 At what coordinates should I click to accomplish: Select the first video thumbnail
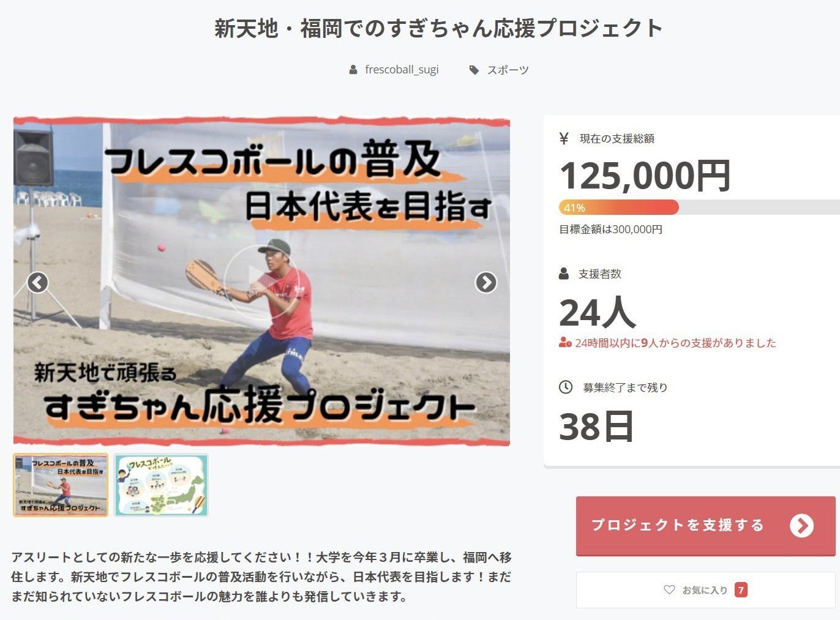click(x=61, y=485)
